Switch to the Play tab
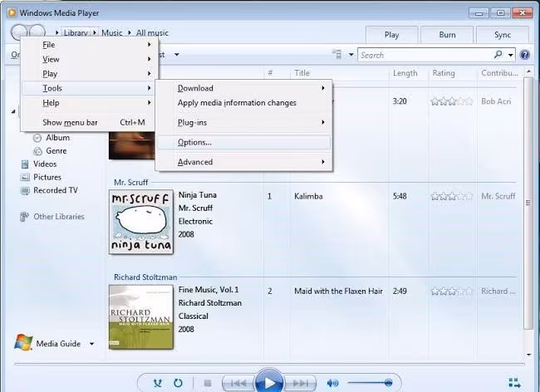540x392 pixels. (x=391, y=35)
